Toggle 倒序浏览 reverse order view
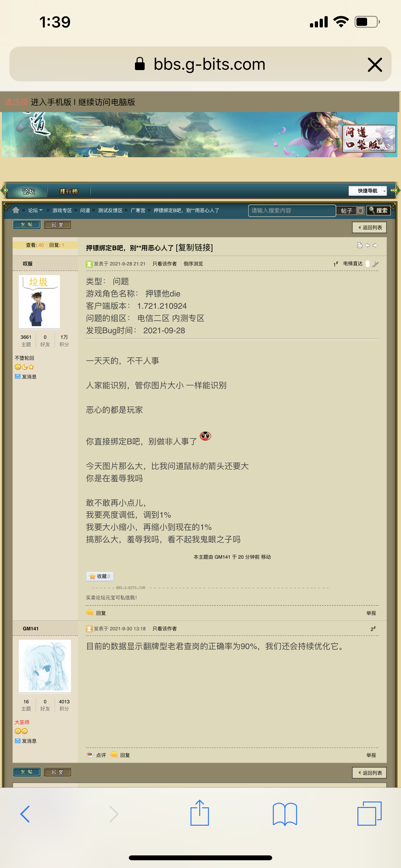401x868 pixels. tap(193, 264)
